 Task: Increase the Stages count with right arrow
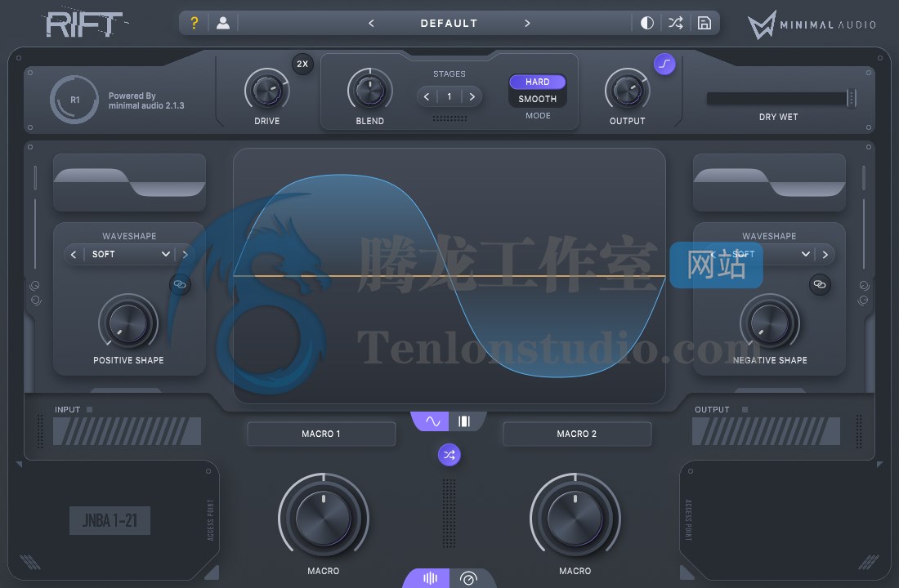472,97
